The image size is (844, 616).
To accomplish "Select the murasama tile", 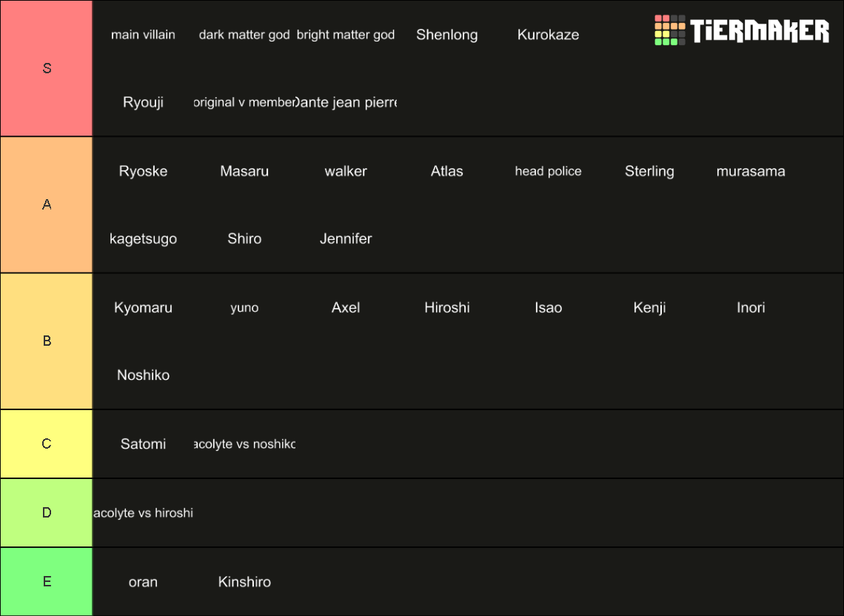I will tap(750, 171).
